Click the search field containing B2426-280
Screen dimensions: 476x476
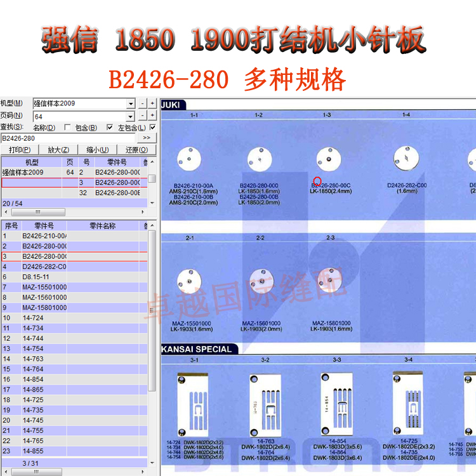click(x=68, y=138)
